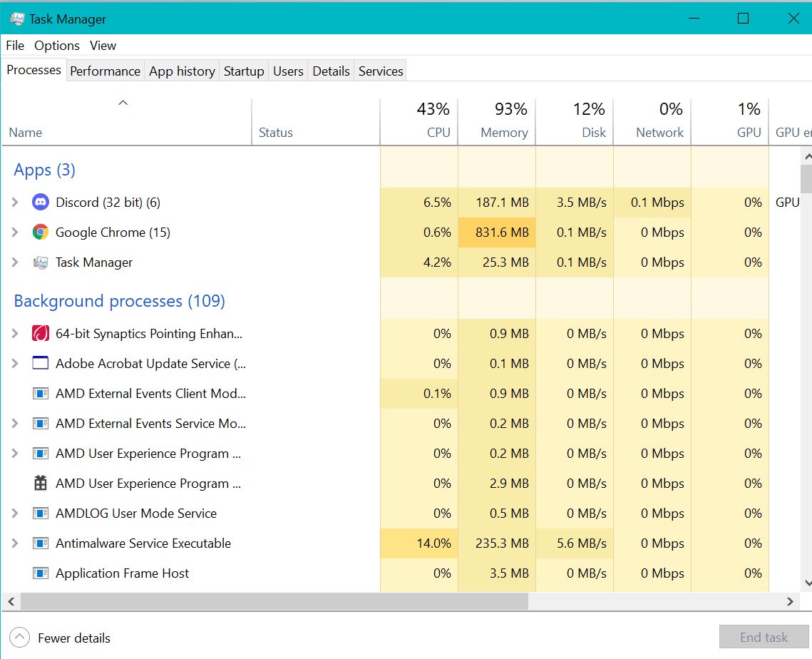Select the Antimalware Service Executable name
The width and height of the screenshot is (812, 659).
click(x=143, y=543)
